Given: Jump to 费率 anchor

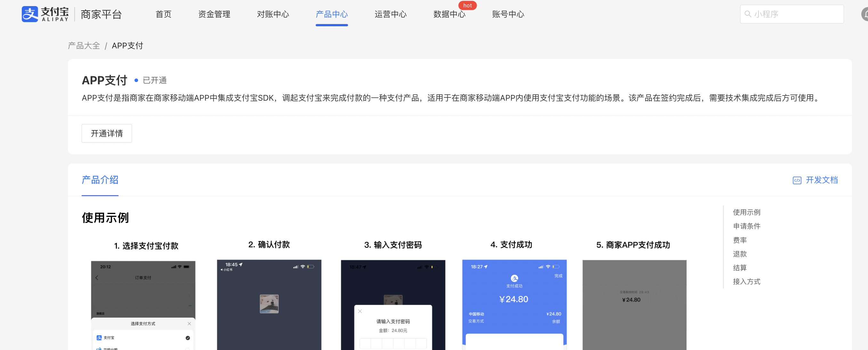Looking at the screenshot, I should (740, 240).
